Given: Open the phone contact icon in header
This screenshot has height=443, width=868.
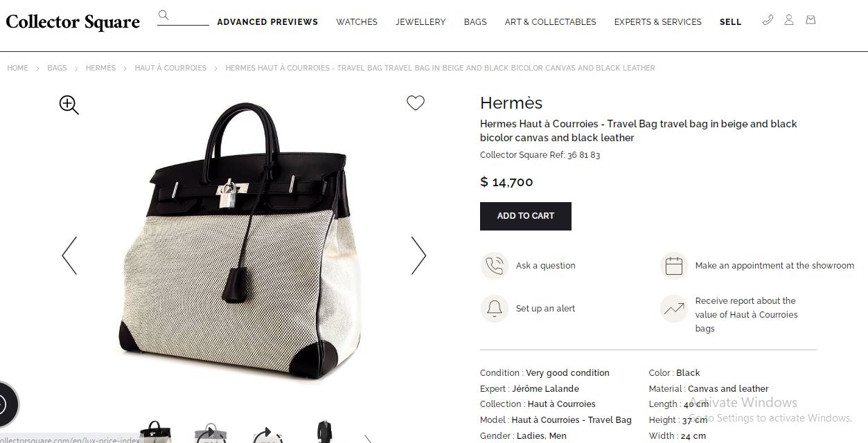Looking at the screenshot, I should 768,20.
